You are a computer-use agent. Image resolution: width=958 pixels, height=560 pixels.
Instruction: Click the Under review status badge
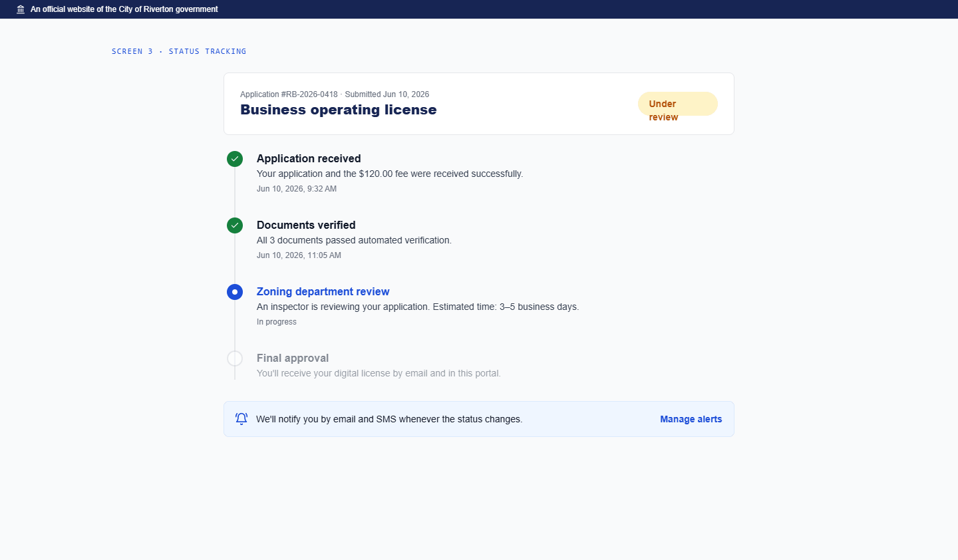click(677, 104)
